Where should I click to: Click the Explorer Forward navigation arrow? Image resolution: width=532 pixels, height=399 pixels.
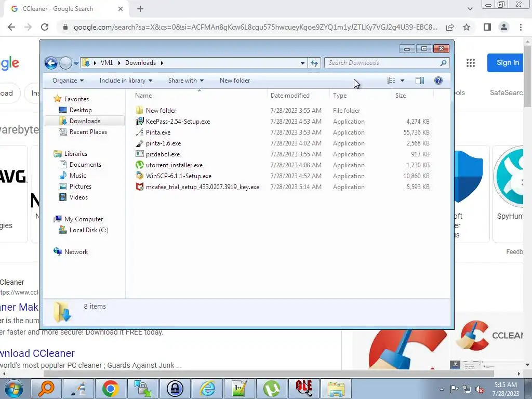(x=65, y=63)
